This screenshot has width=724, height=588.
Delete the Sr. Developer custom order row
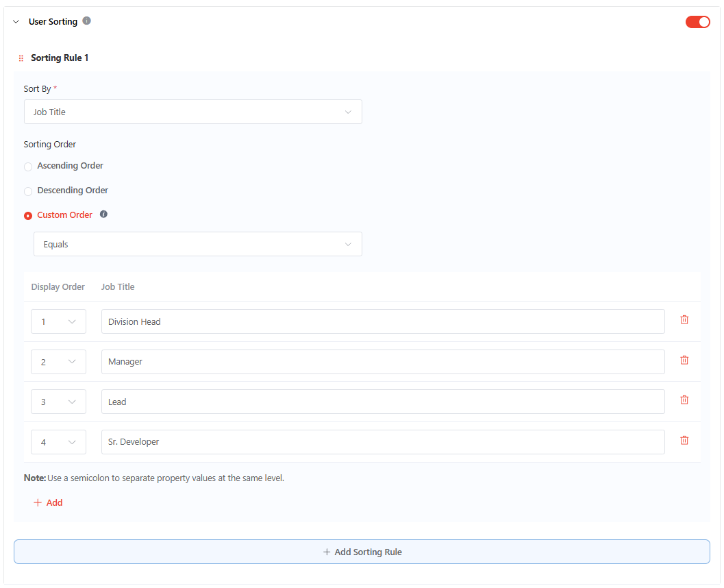[684, 440]
